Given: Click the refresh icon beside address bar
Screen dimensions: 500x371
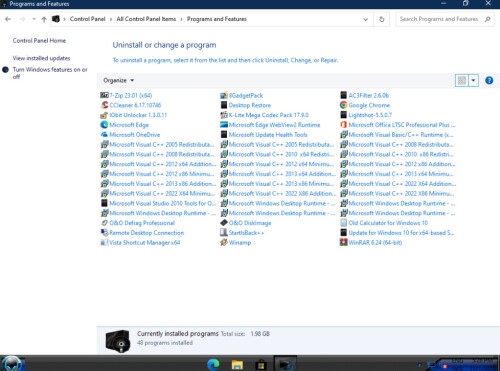Looking at the screenshot, I should (382, 19).
